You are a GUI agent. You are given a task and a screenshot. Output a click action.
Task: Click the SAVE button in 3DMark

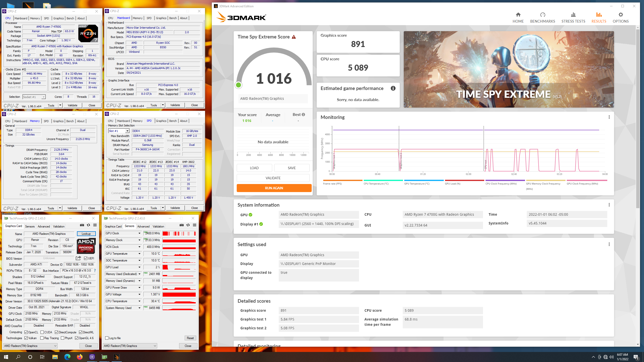click(292, 168)
